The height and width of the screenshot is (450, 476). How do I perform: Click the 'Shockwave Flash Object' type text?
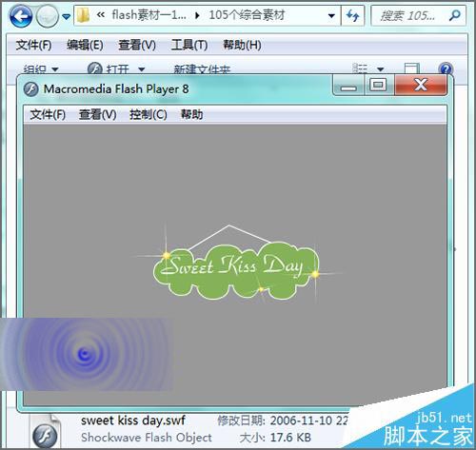(x=147, y=438)
